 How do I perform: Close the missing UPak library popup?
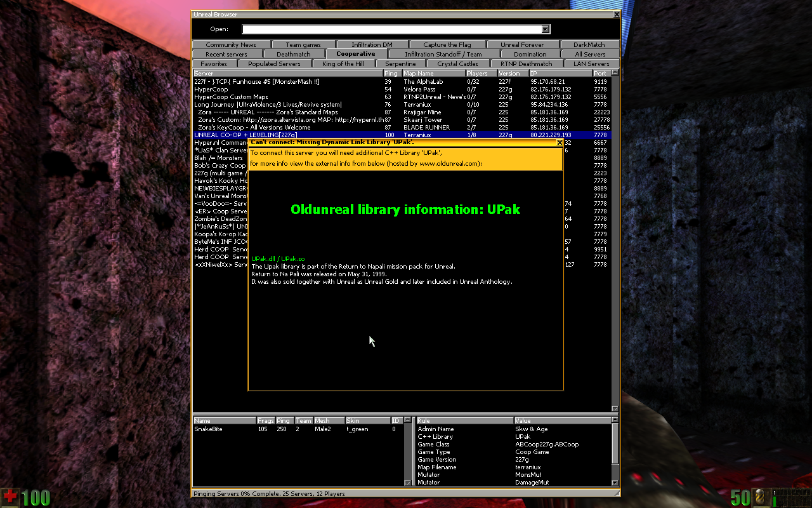coord(559,143)
